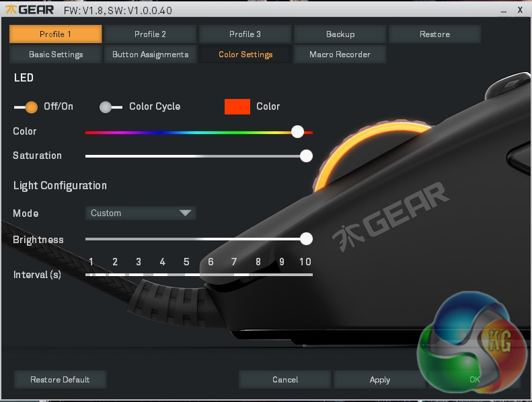The height and width of the screenshot is (402, 532).
Task: Open the Button Assignments tab
Action: [150, 55]
